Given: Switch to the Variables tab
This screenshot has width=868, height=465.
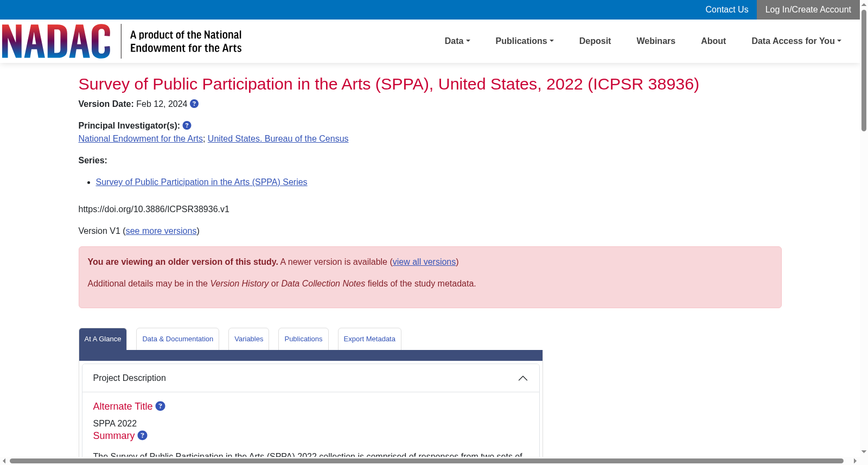Looking at the screenshot, I should [x=249, y=339].
